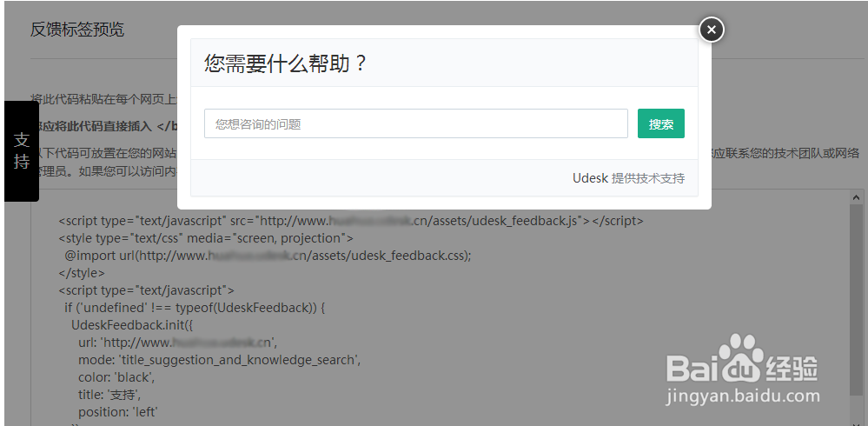Click the position: 'left' code line

118,413
